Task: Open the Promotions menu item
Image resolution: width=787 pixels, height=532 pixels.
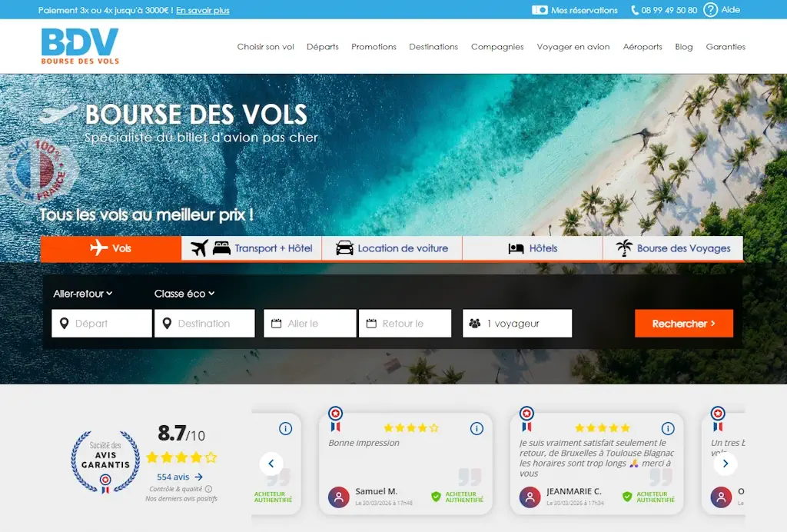Action: [374, 47]
